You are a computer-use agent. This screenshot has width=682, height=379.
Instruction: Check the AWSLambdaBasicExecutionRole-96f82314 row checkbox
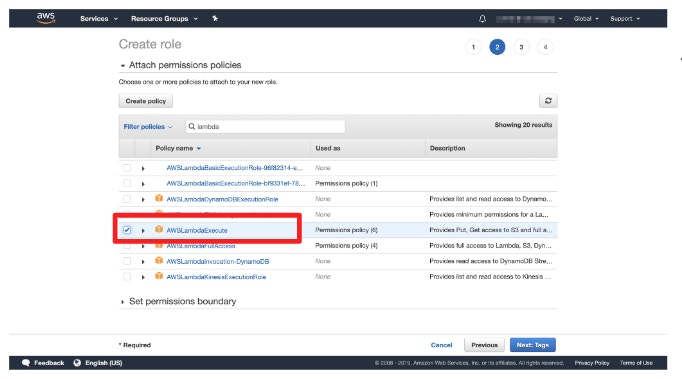[x=127, y=168]
